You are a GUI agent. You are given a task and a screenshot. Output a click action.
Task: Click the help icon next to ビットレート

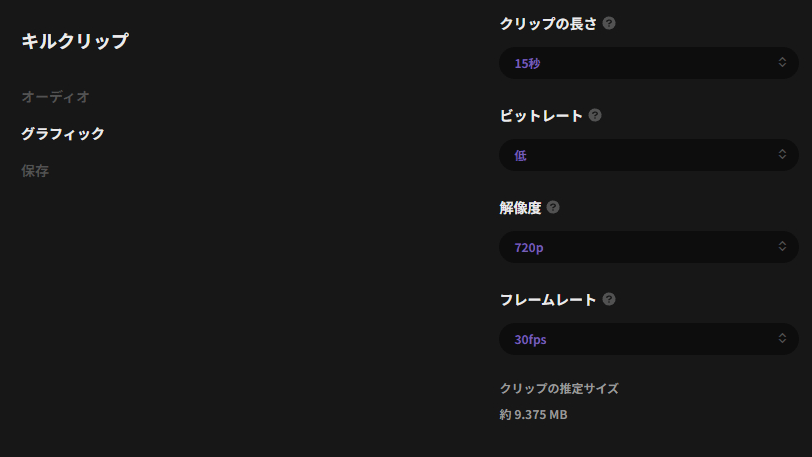pos(595,115)
